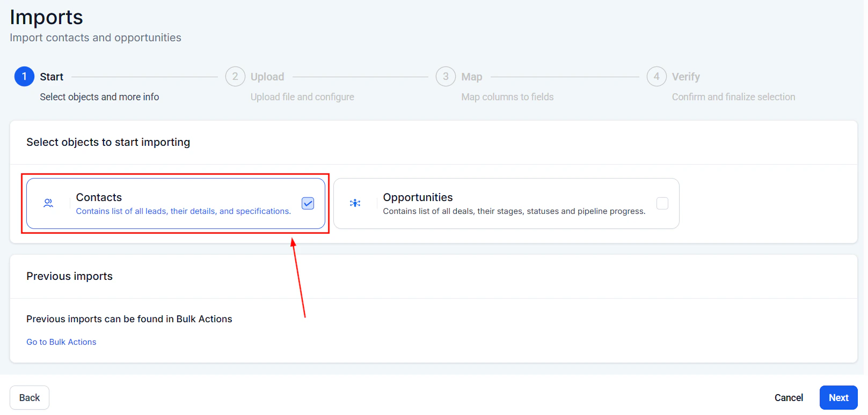This screenshot has height=415, width=868.
Task: Click the Next button
Action: click(x=838, y=398)
